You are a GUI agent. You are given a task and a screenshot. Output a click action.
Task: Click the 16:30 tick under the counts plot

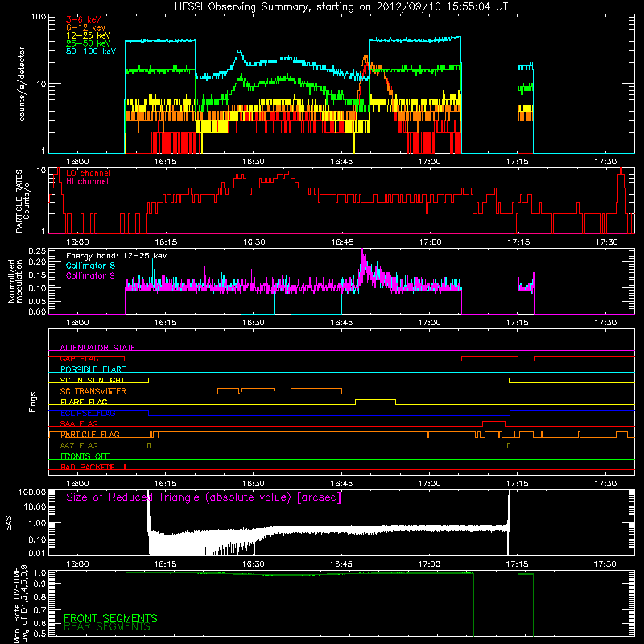point(254,162)
